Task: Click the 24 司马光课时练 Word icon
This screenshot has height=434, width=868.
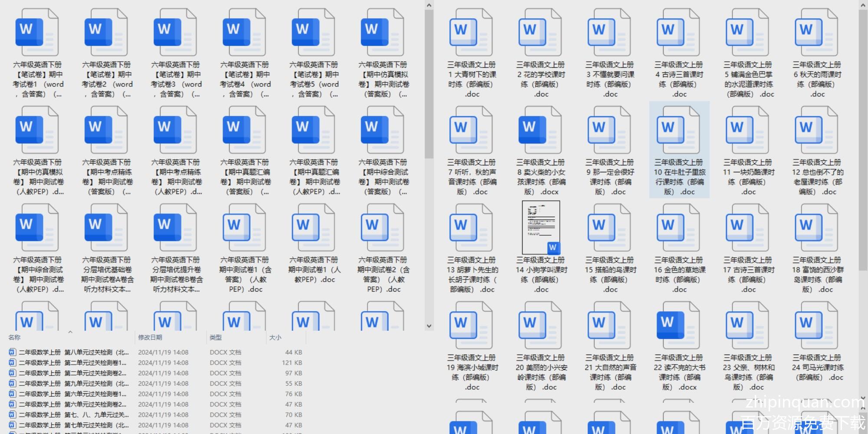Action: point(817,325)
